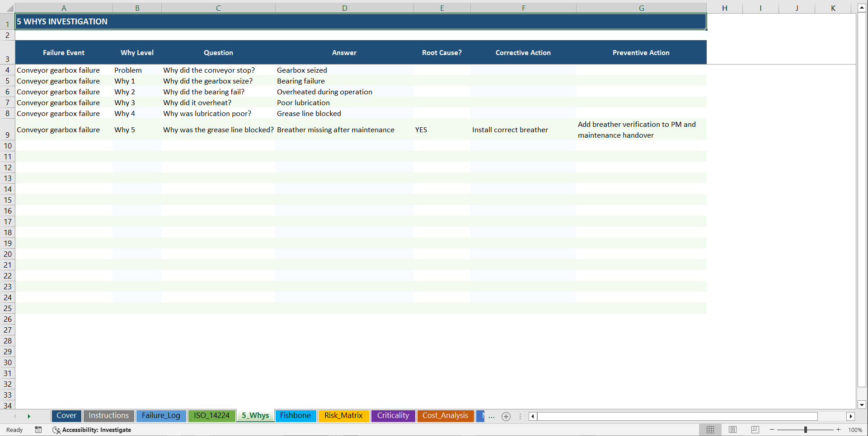The height and width of the screenshot is (436, 868).
Task: Open the Fishbone worksheet tab
Action: point(295,416)
